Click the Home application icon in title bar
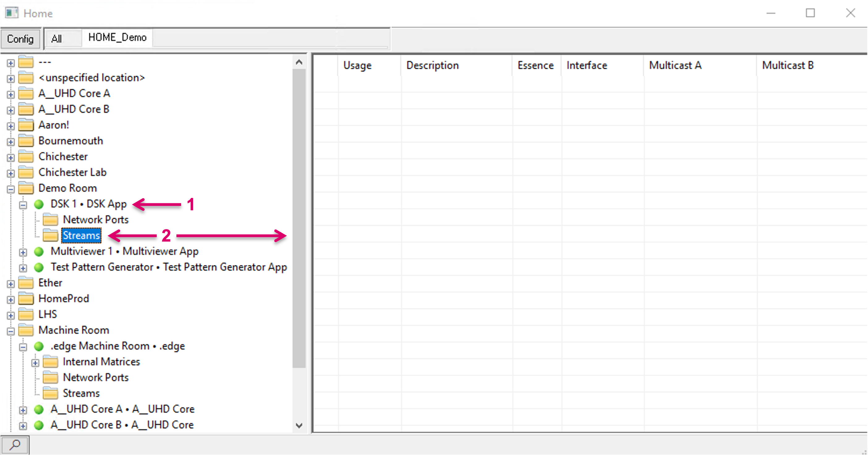 tap(12, 13)
